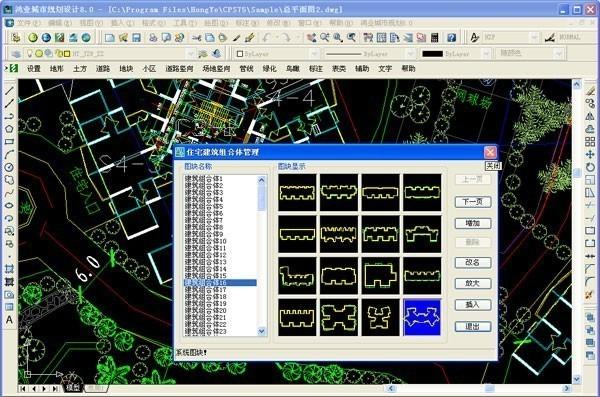Select the Ellipse tool in left toolbar
Viewport: 600px width, 397px height.
click(x=10, y=205)
